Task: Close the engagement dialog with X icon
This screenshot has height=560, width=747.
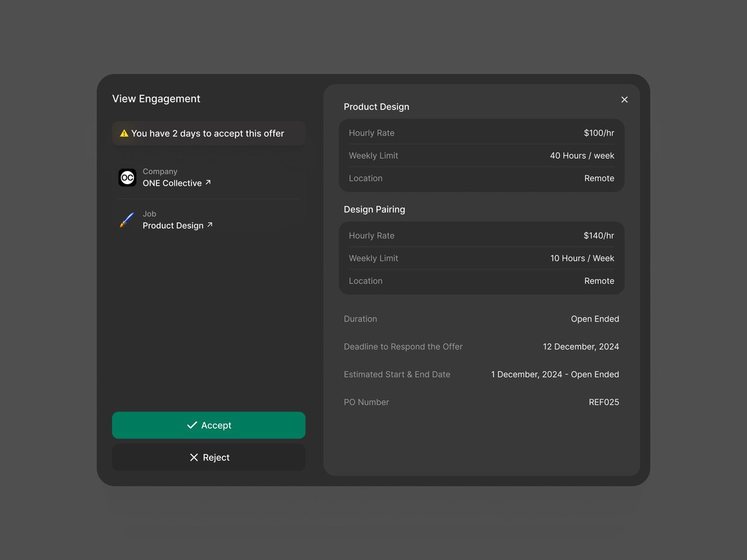Action: 624,100
